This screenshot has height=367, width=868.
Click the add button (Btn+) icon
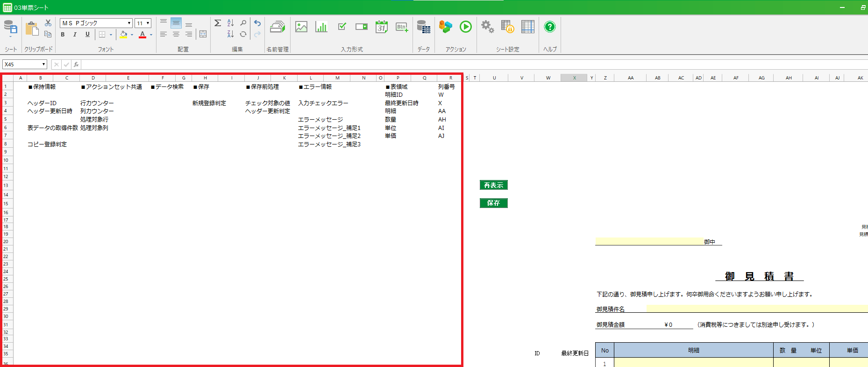[x=402, y=27]
